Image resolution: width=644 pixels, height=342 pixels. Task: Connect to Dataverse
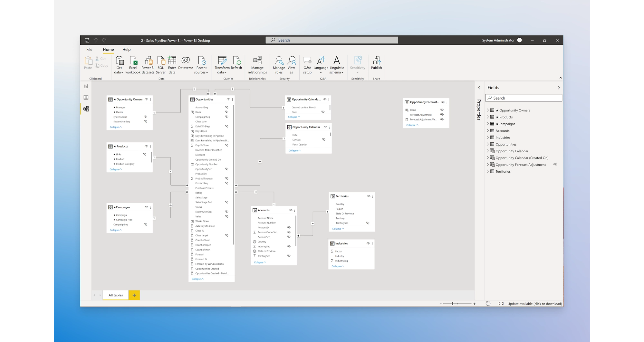tap(186, 63)
